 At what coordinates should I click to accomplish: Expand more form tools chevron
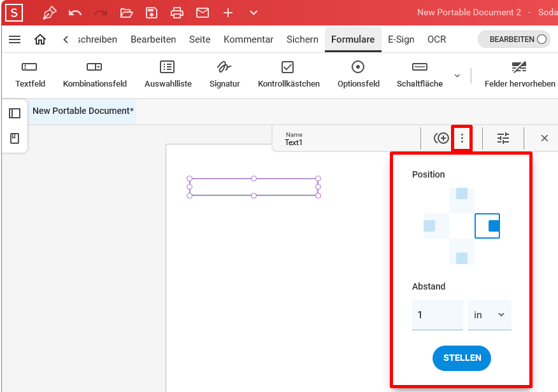(457, 76)
